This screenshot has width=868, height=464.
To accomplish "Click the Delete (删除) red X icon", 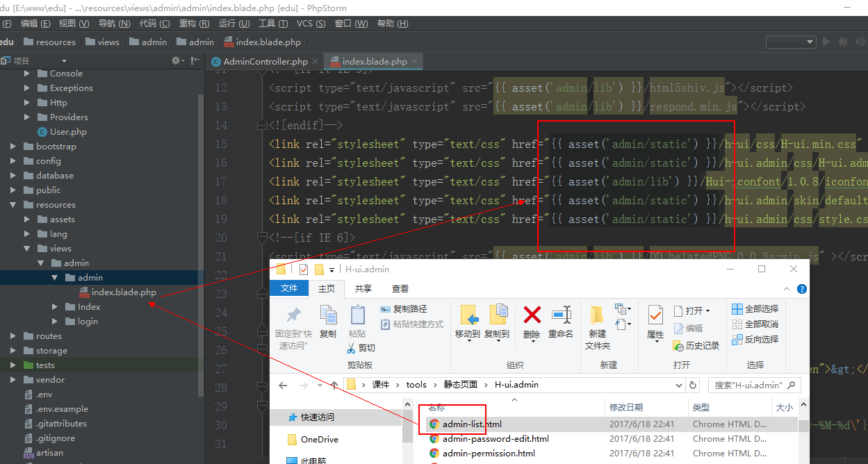I will 532,316.
